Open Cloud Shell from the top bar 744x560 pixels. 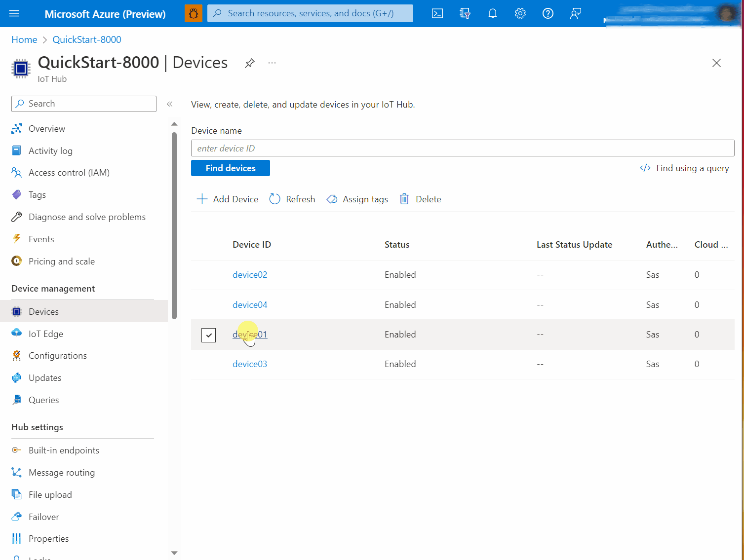coord(437,13)
